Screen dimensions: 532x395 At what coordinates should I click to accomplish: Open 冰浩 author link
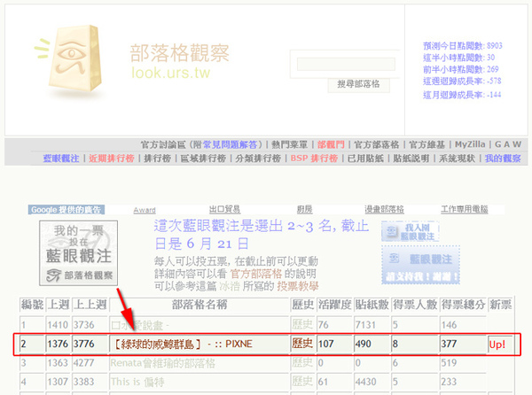(x=230, y=286)
